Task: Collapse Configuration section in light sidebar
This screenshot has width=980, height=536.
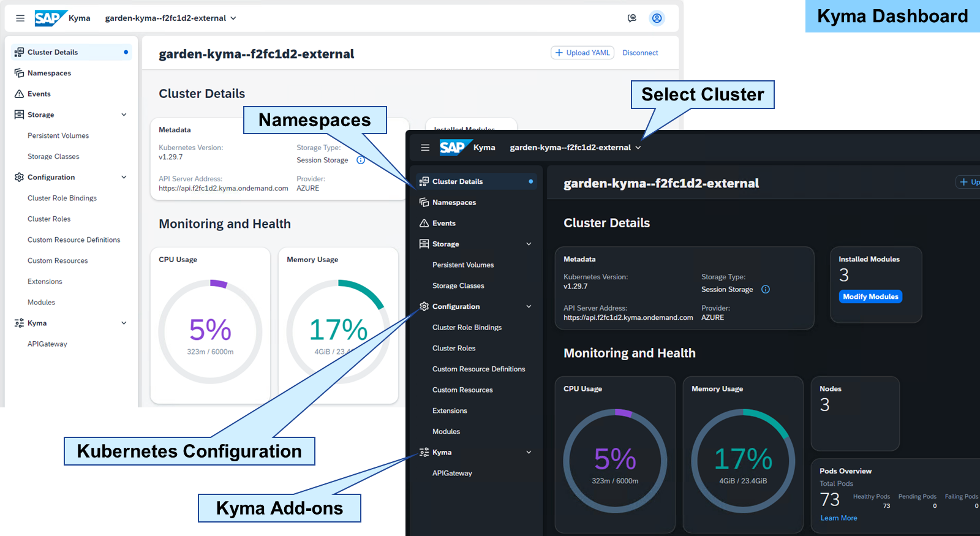Action: coord(124,177)
